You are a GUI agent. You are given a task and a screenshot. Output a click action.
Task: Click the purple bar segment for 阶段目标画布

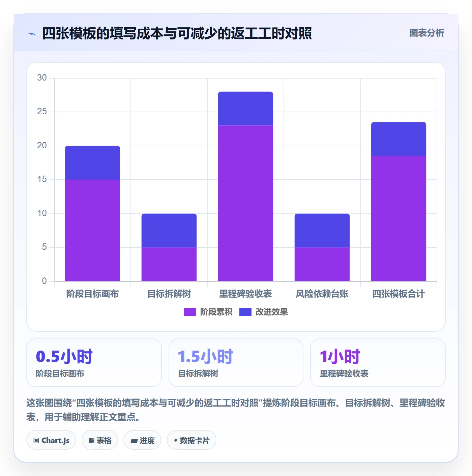tap(92, 230)
